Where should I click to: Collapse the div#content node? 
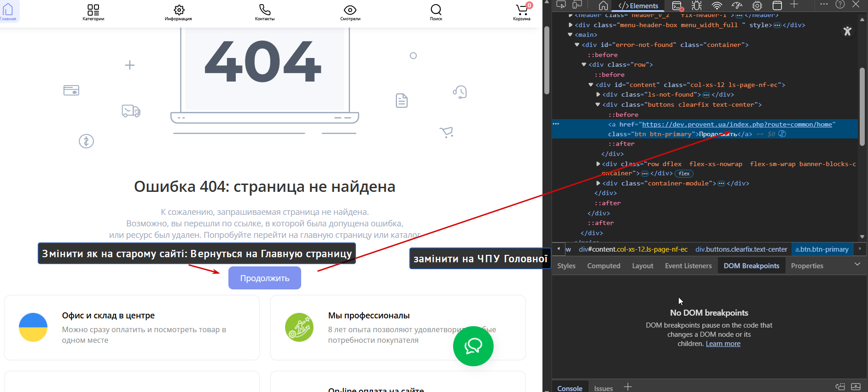point(591,85)
